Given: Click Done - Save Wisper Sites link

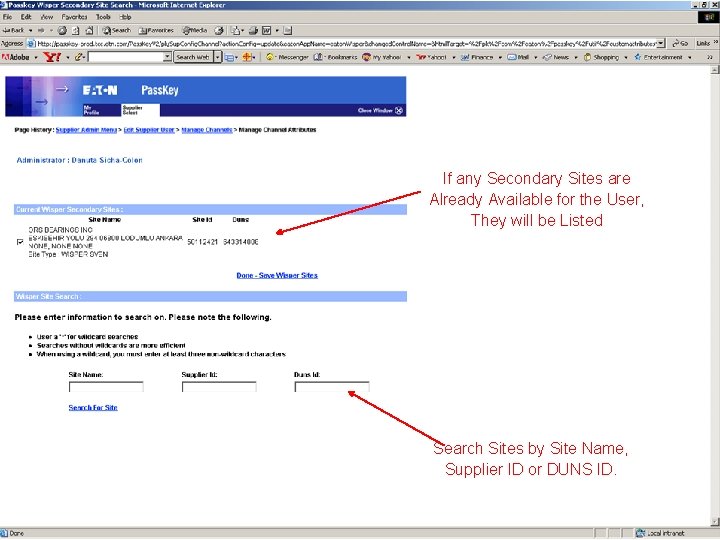Looking at the screenshot, I should [x=277, y=276].
